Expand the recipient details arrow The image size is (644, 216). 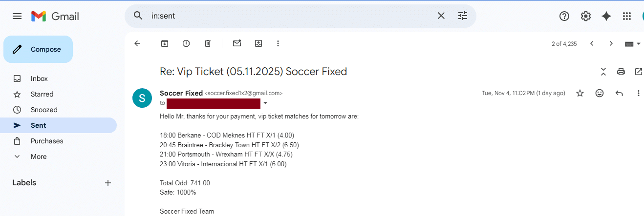pyautogui.click(x=265, y=103)
